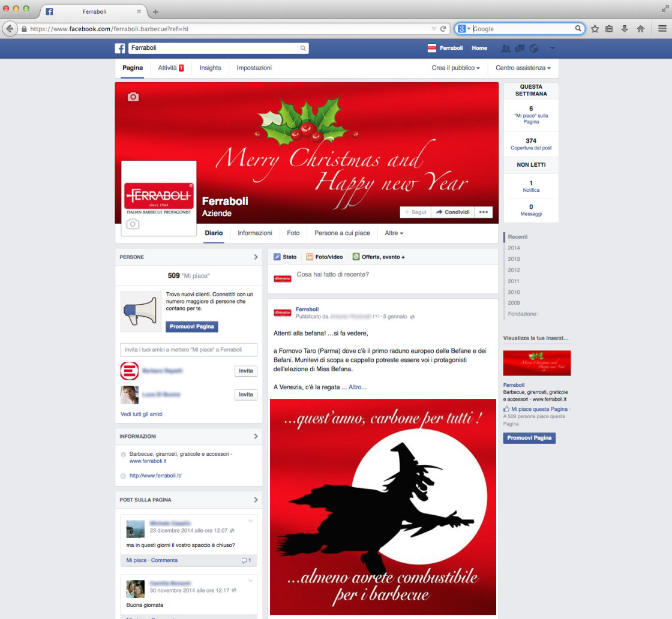
Task: Click the Offerta, evento icon
Action: 356,257
